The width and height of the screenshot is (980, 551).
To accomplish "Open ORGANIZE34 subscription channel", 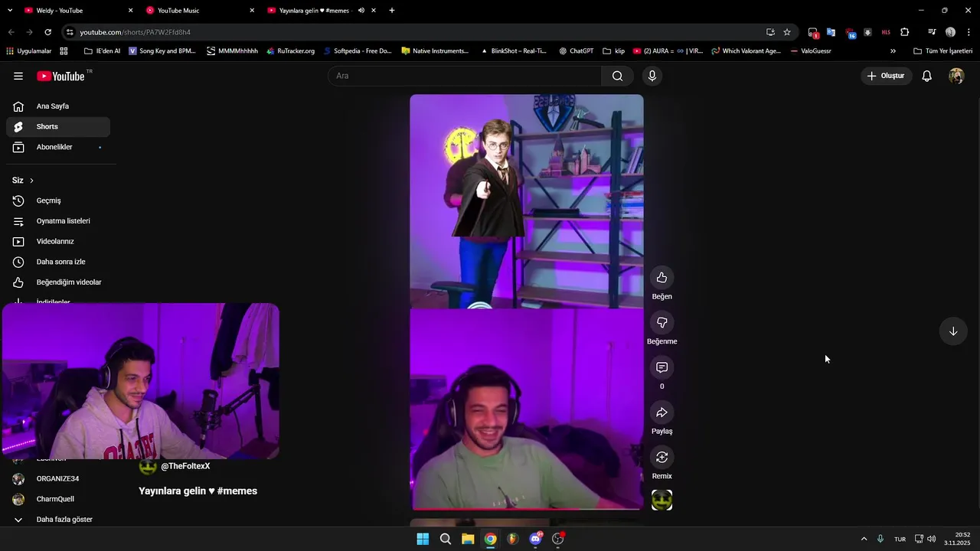I will point(58,479).
